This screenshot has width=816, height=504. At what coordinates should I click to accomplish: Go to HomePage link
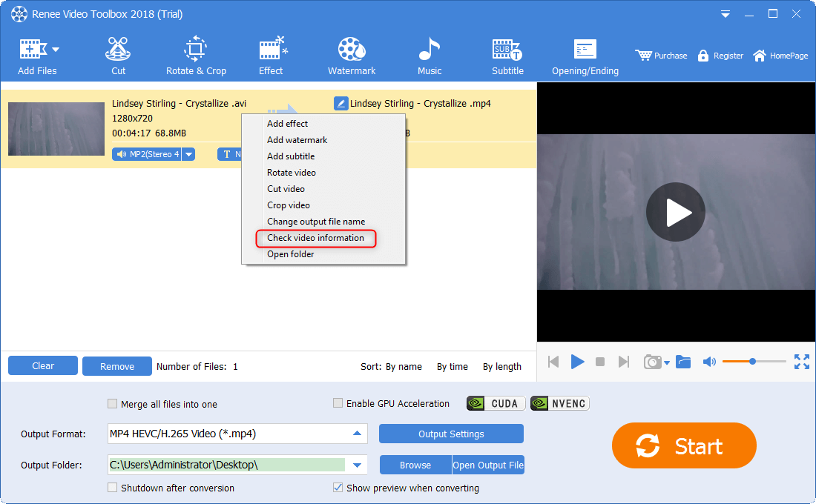pos(780,56)
